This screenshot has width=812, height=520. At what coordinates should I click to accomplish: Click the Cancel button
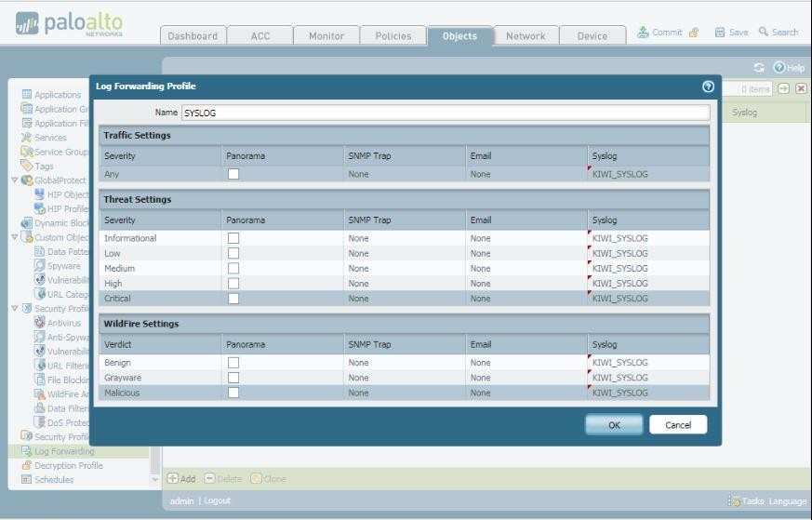[x=678, y=425]
